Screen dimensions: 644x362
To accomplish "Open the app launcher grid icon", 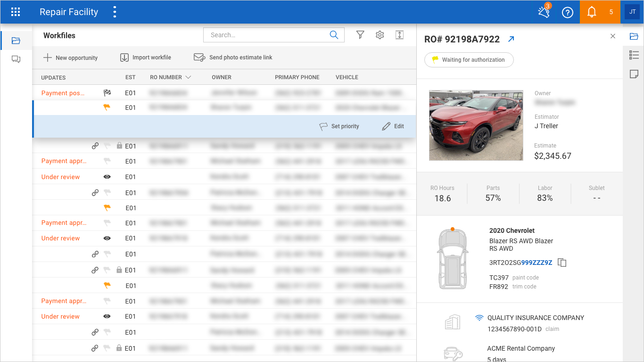I will coord(16,12).
